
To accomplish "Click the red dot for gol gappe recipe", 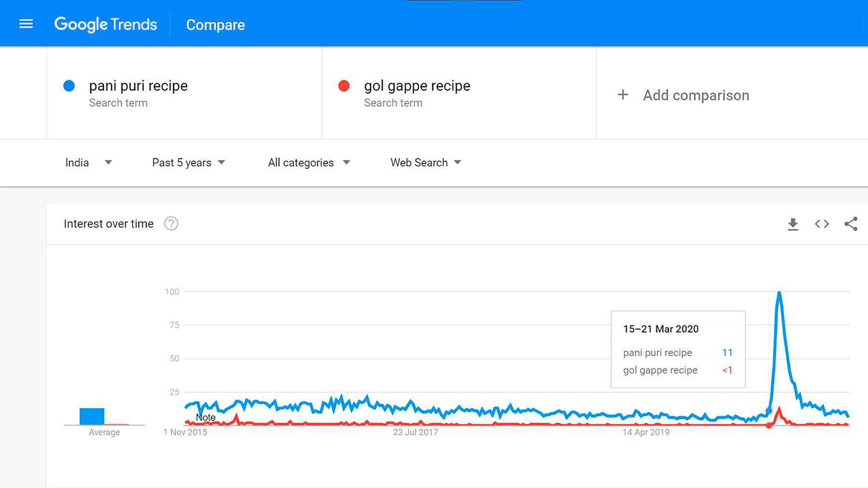I will [x=344, y=86].
